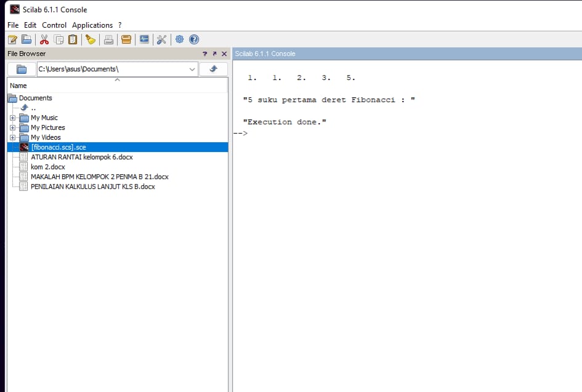Clear the console with the broom icon

[x=90, y=39]
